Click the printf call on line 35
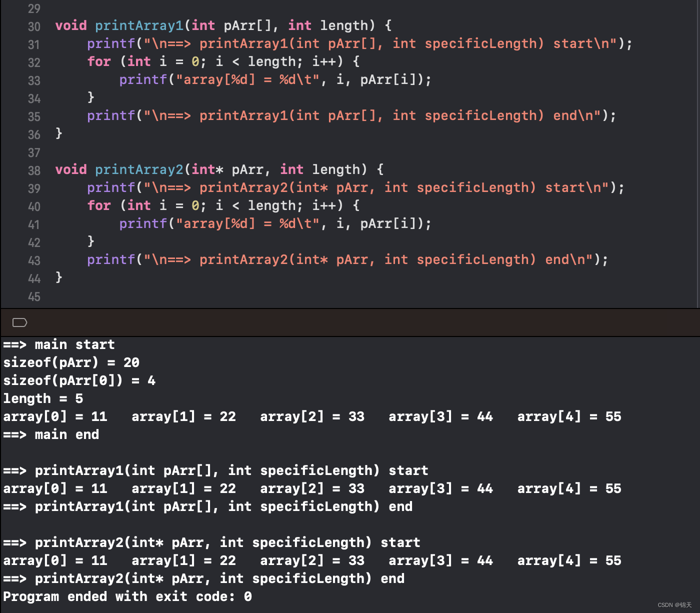This screenshot has height=613, width=700. (111, 115)
